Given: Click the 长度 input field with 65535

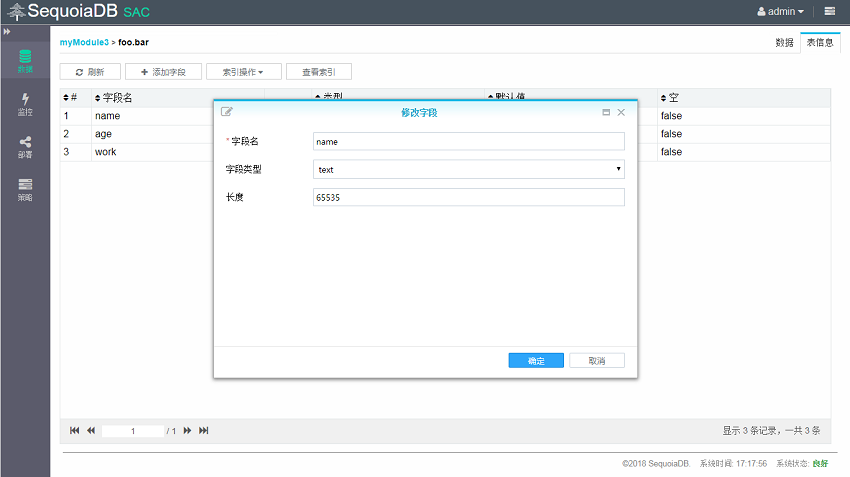Looking at the screenshot, I should tap(469, 198).
